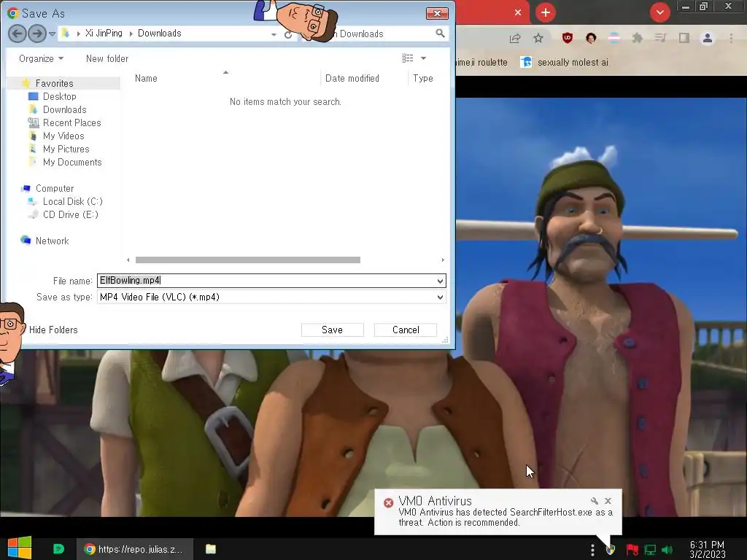Open My Documents folder
747x560 pixels.
click(72, 163)
